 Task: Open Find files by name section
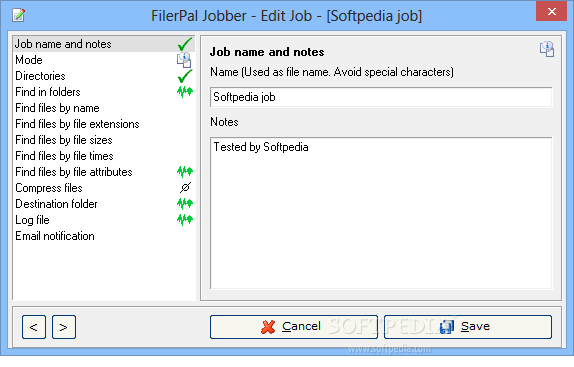click(104, 108)
